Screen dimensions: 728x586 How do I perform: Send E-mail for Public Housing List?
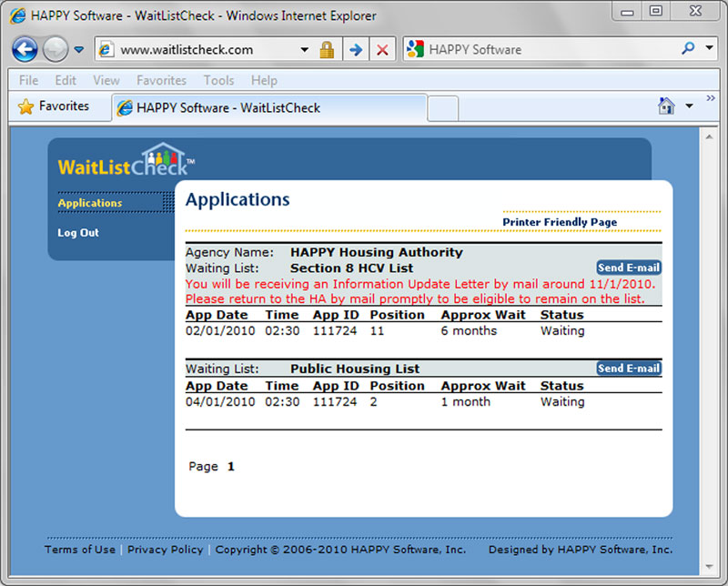[629, 369]
